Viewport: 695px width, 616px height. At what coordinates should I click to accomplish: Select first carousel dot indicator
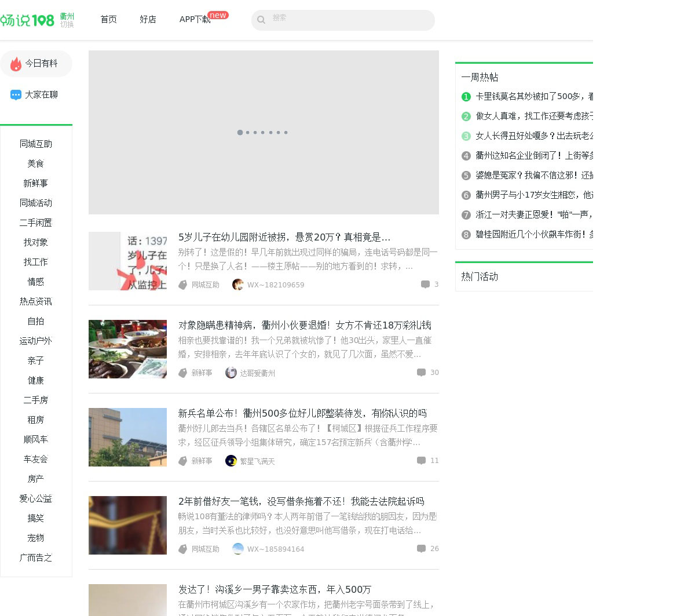pos(240,133)
